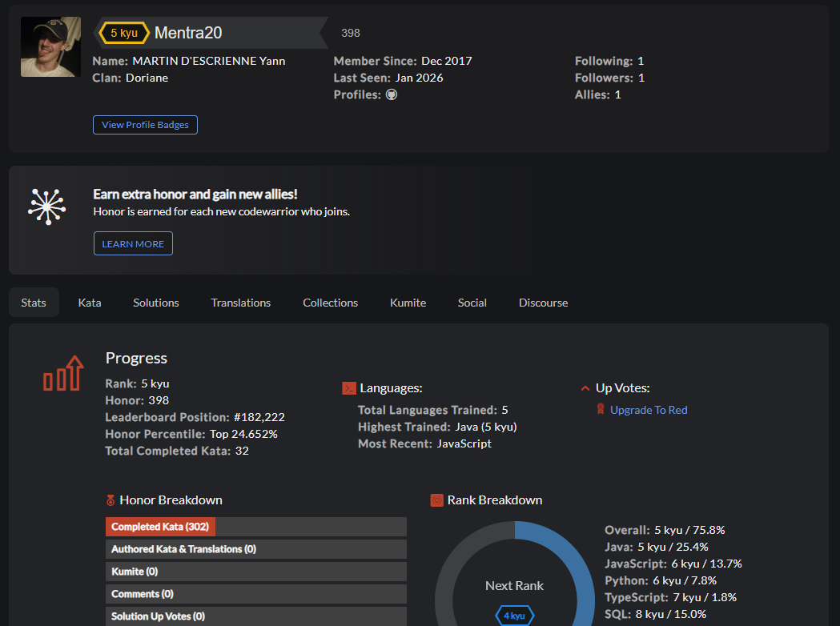Switch to the Kata tab
This screenshot has width=840, height=626.
pos(90,303)
